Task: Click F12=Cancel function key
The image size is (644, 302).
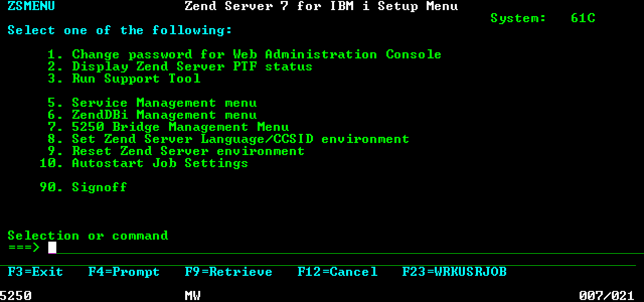Action: click(337, 272)
